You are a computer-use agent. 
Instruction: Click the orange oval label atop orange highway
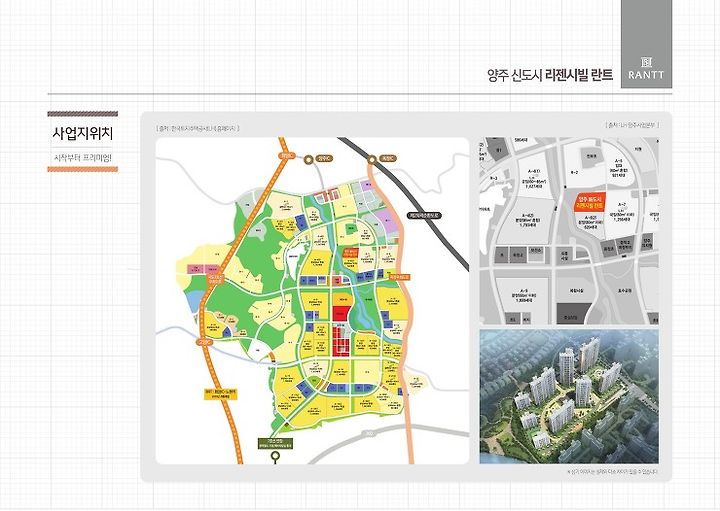[x=287, y=156]
